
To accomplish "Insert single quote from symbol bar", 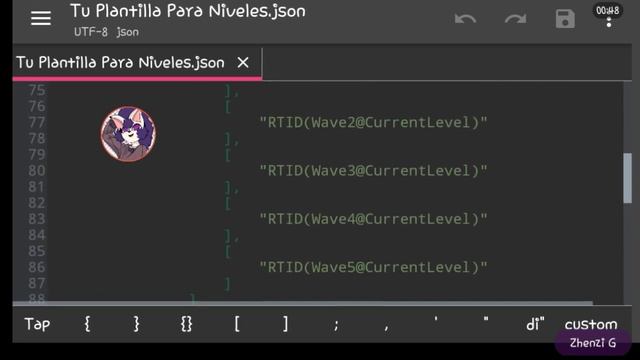I will 436,320.
